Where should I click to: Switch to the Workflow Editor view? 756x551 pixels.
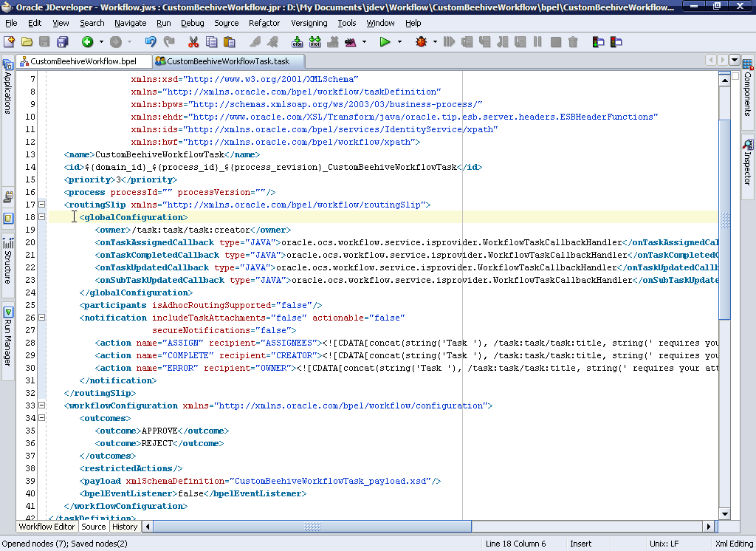(x=46, y=527)
